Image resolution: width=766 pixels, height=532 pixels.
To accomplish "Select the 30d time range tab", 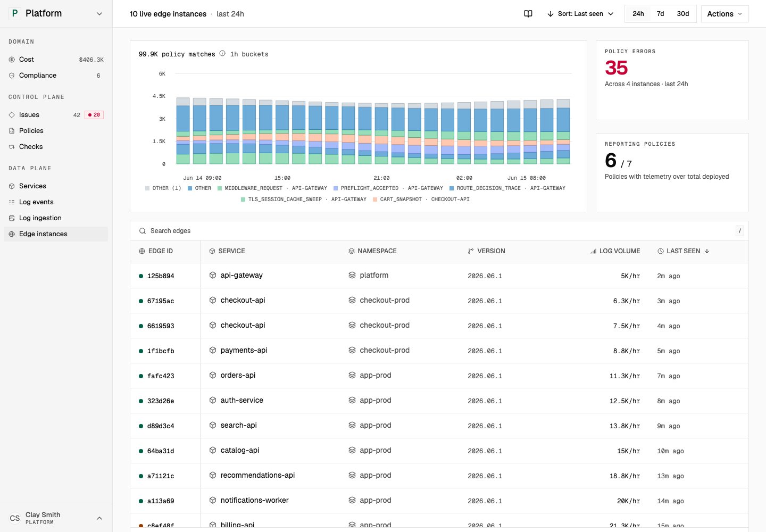I will click(683, 14).
